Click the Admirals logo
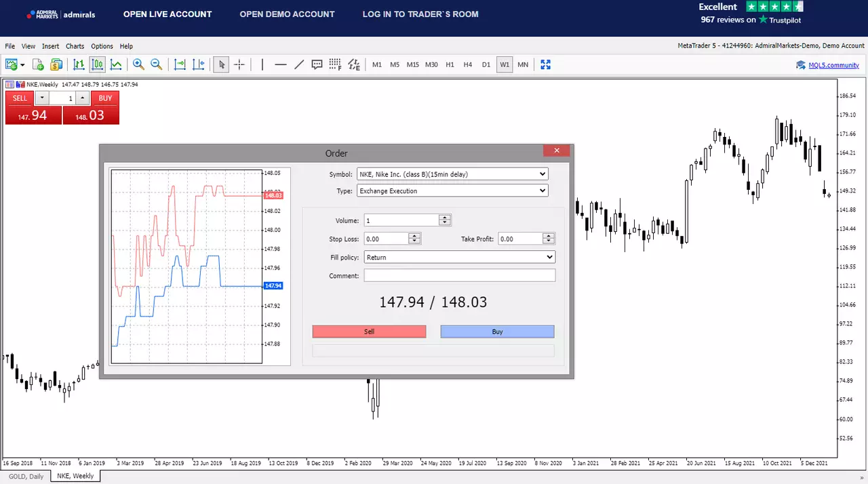868x484 pixels. [61, 14]
